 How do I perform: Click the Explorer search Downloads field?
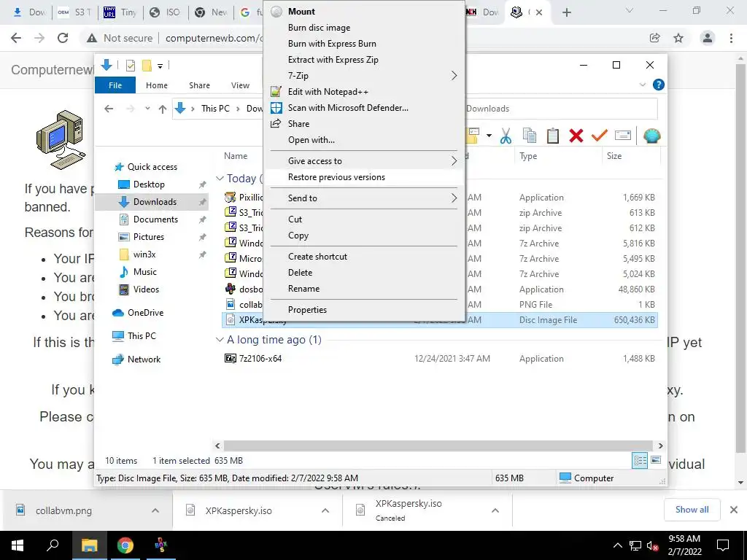(x=561, y=109)
